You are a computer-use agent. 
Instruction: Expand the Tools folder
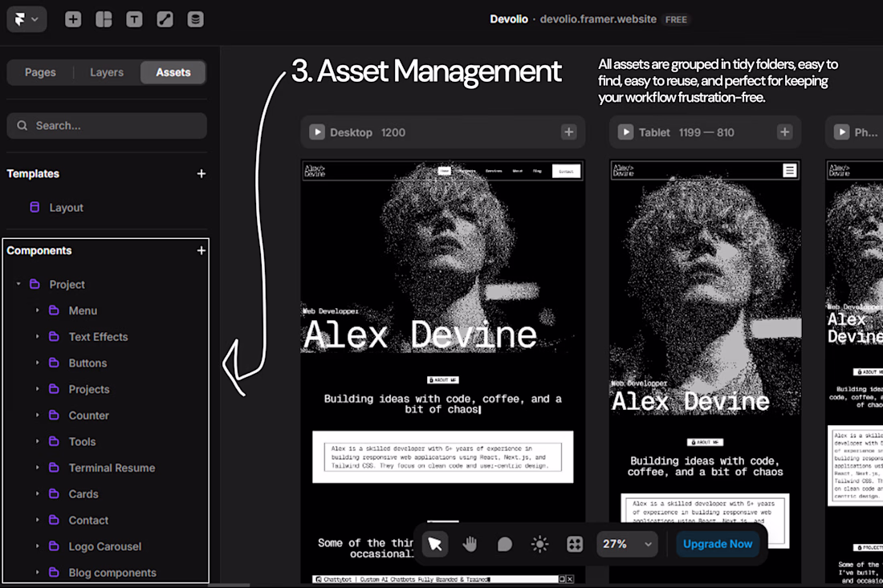(38, 441)
